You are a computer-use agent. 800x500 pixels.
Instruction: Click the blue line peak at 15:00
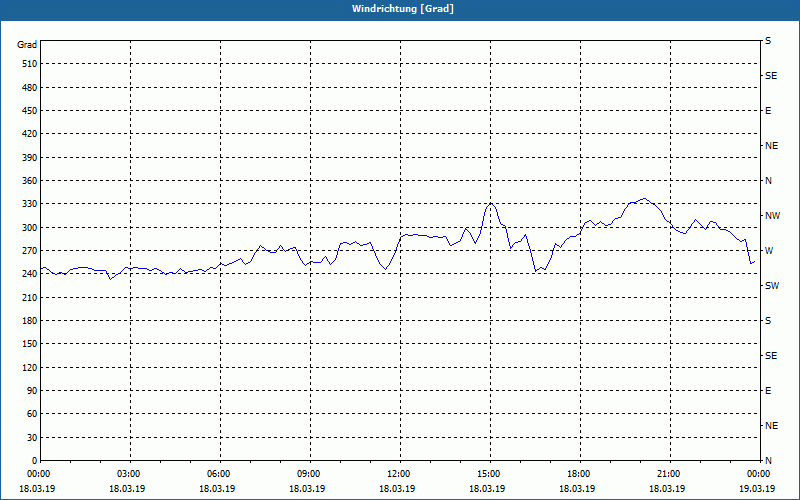[491, 203]
